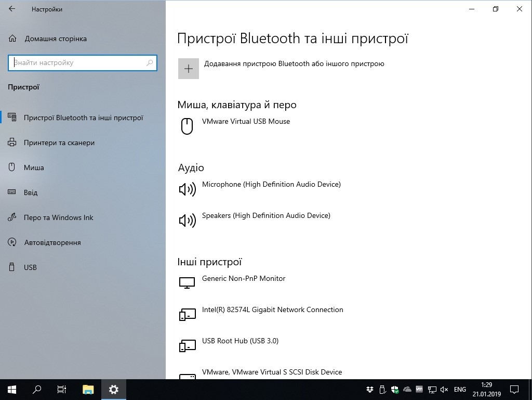Click the search magnifier in settings box

point(150,63)
